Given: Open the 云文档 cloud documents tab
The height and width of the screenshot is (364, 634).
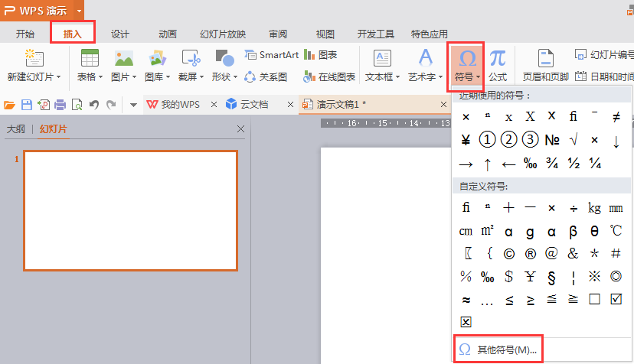Looking at the screenshot, I should point(253,104).
